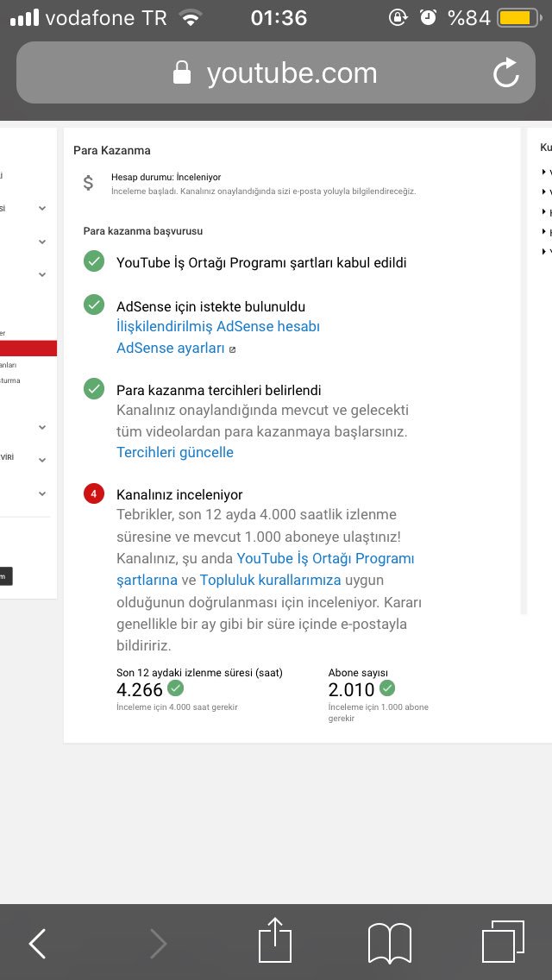Open sidebar item ending in 'anları'
Viewport: 552px width, 980px height.
pyautogui.click(x=9, y=365)
